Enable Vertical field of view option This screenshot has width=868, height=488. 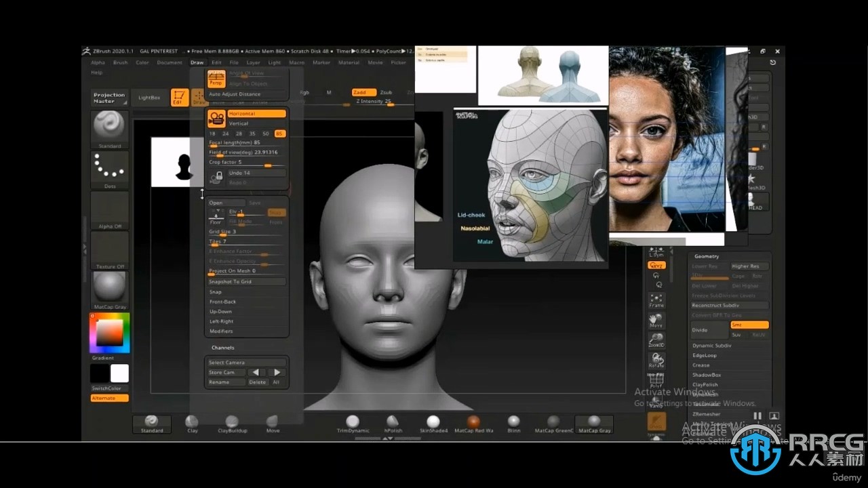click(256, 123)
